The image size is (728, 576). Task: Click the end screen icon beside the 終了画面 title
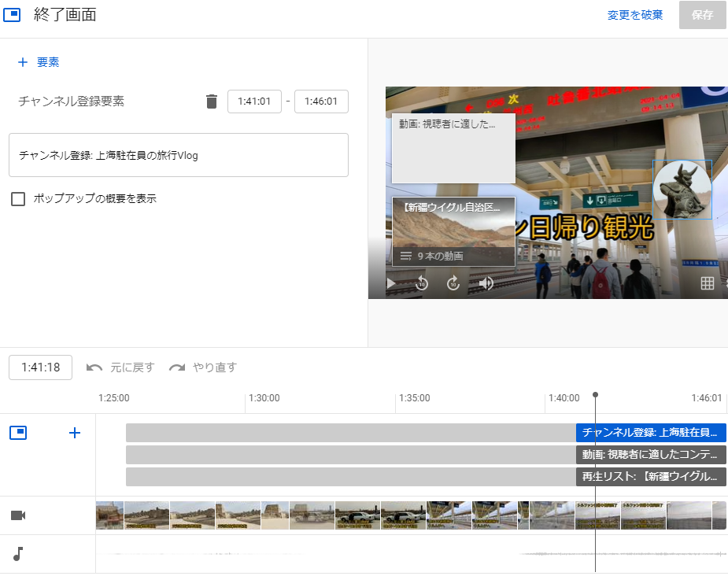coord(12,15)
